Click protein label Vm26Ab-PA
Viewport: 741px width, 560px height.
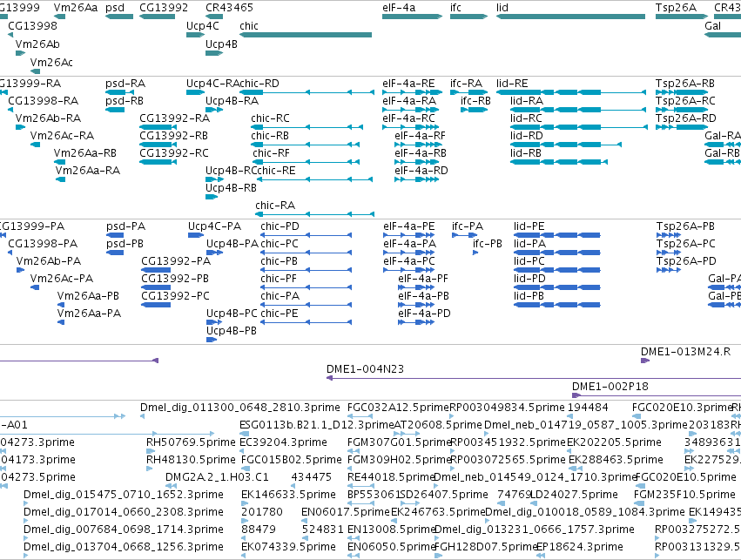click(x=48, y=261)
